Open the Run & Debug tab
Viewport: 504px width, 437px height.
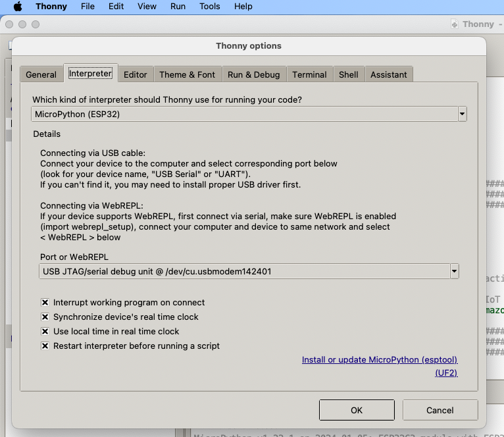(x=253, y=74)
